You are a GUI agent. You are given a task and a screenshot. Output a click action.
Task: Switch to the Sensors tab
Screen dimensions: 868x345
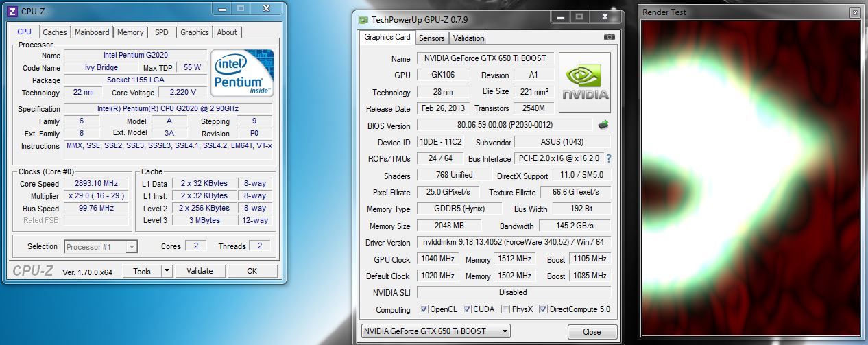431,38
